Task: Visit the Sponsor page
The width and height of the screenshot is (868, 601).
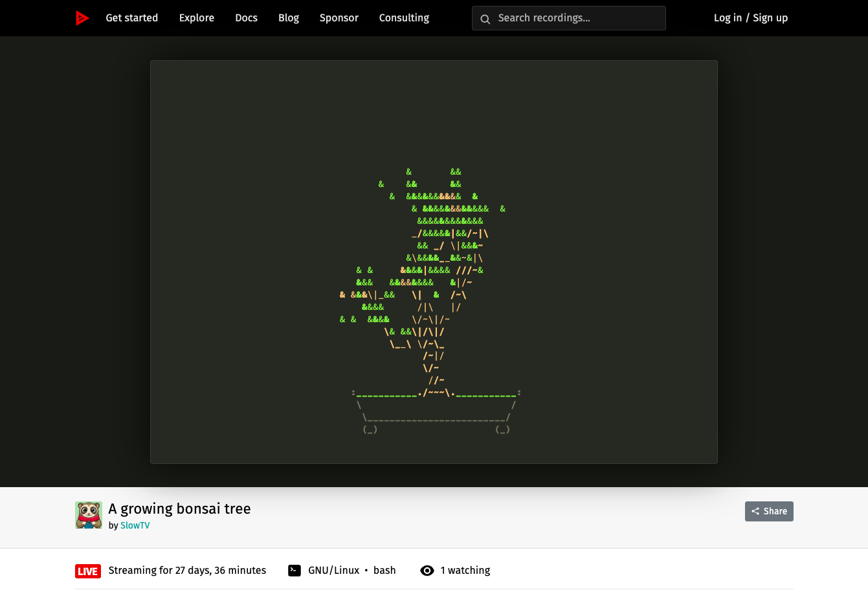Action: (x=339, y=18)
